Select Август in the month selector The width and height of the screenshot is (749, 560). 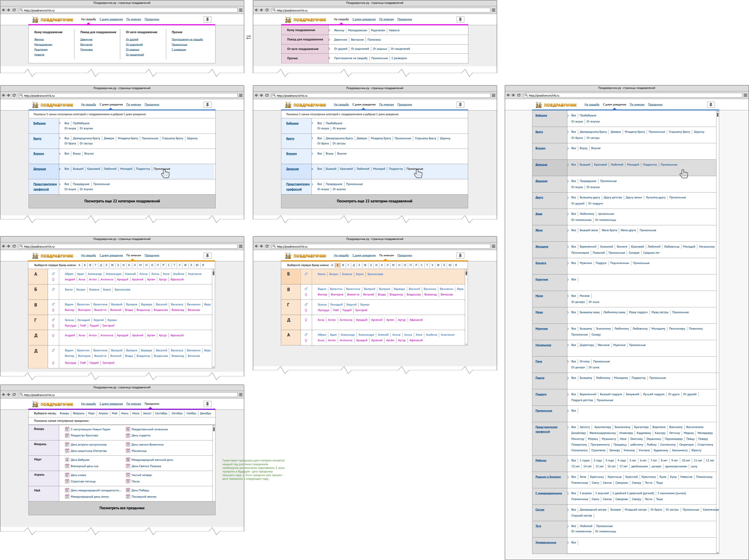click(147, 413)
